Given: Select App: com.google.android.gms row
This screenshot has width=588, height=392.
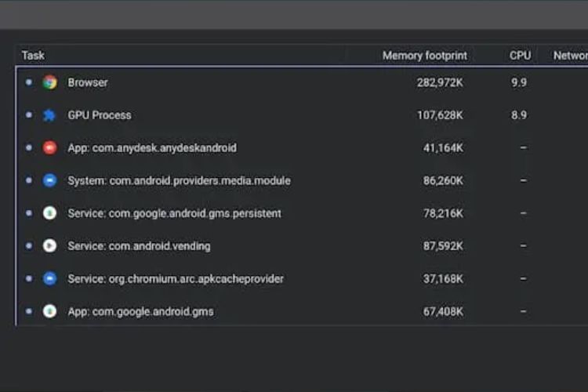Looking at the screenshot, I should coord(303,311).
